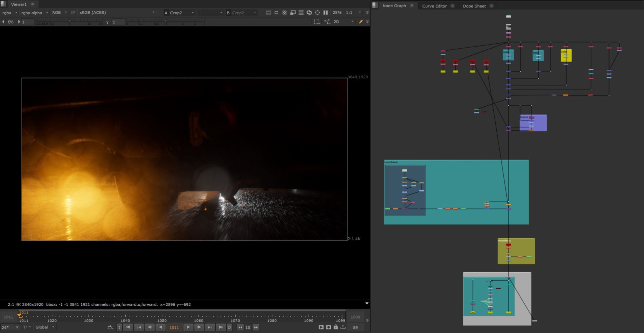
Task: Jump to the first frame
Action: point(128,327)
